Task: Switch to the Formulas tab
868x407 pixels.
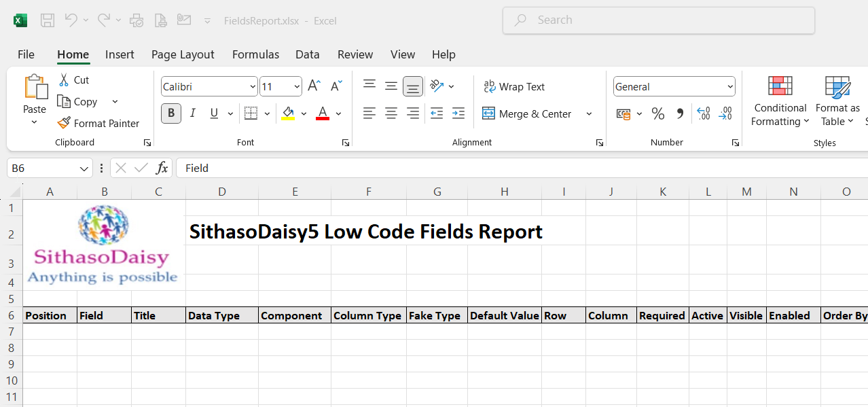Action: [x=255, y=54]
